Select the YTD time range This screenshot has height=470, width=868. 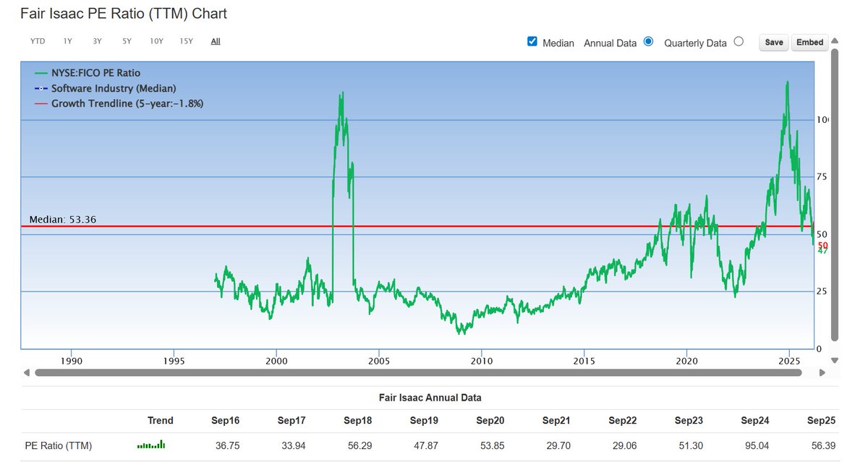(38, 41)
